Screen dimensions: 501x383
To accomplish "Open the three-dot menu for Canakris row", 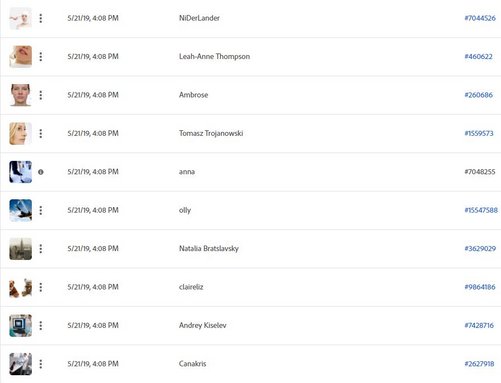I will [41, 364].
